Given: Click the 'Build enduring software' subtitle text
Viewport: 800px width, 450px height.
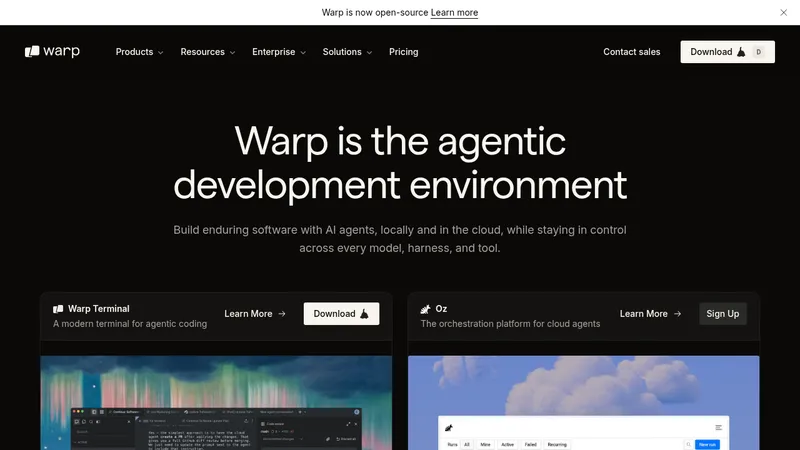Looking at the screenshot, I should pyautogui.click(x=400, y=239).
